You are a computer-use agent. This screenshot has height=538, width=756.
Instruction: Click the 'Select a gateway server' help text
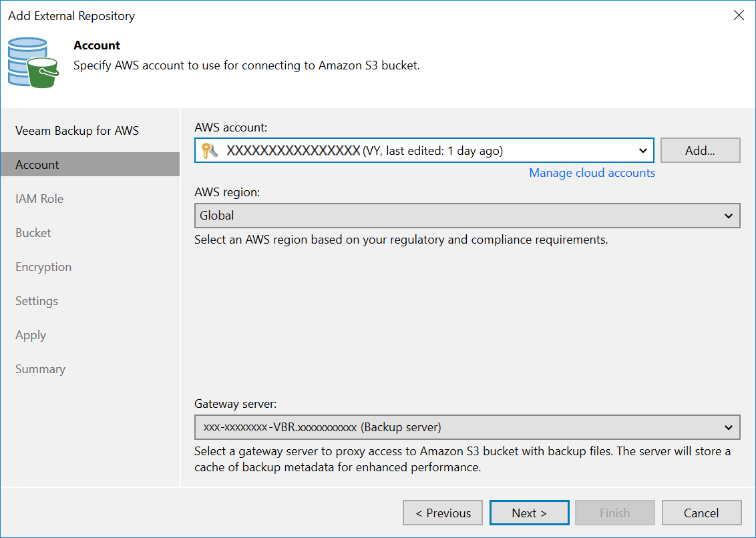point(462,459)
